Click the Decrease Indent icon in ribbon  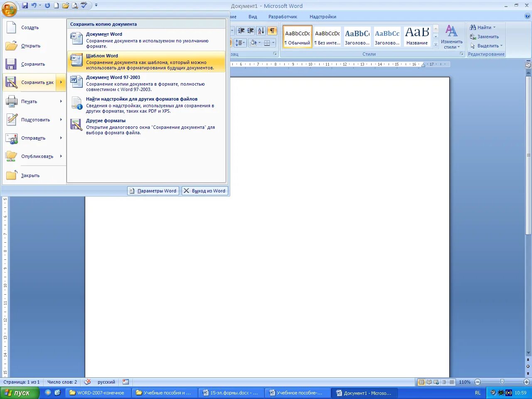[241, 31]
